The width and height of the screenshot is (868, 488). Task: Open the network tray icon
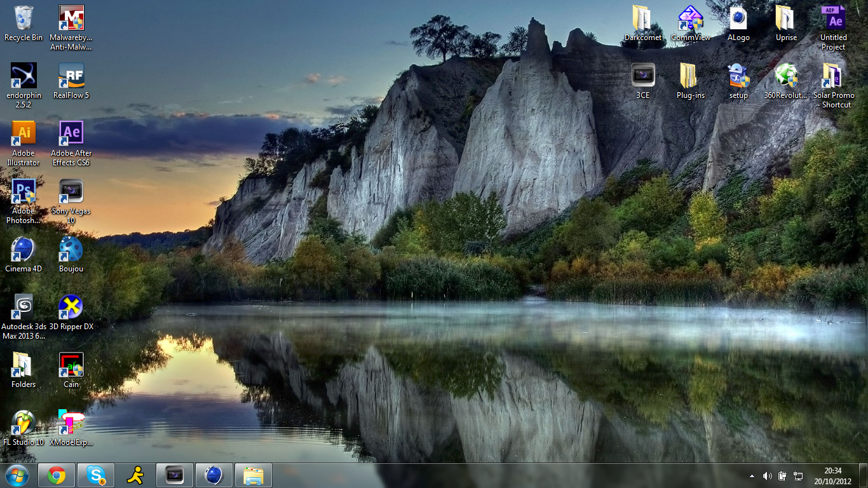click(798, 476)
